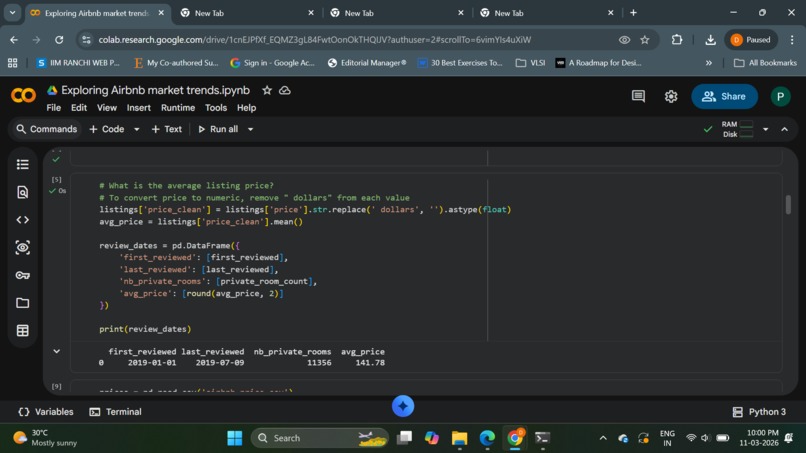Switch to the second New Tab
This screenshot has height=453, width=806.
point(397,13)
